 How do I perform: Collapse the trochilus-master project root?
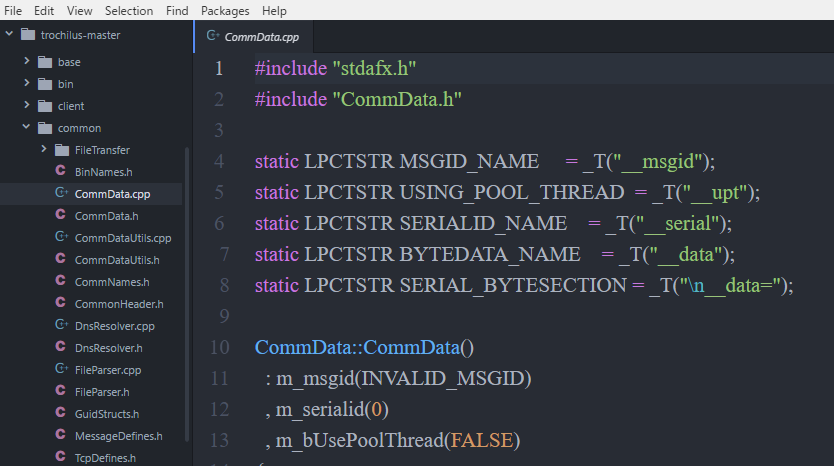[x=9, y=34]
